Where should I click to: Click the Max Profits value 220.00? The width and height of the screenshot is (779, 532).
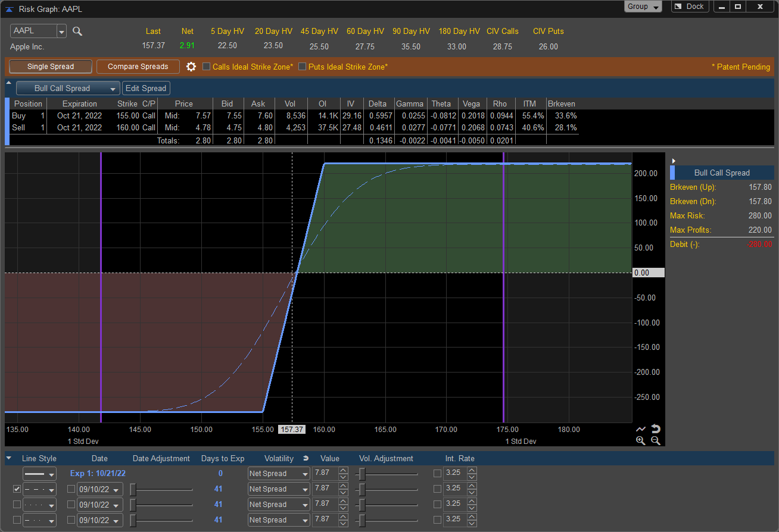coord(760,230)
